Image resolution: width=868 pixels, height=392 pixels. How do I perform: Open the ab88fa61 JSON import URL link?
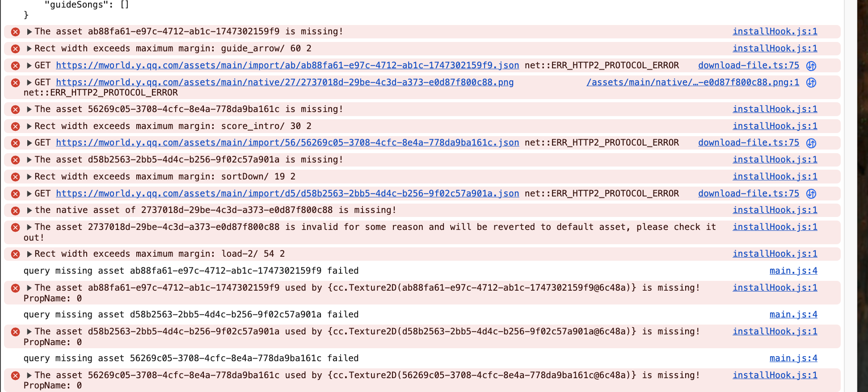click(x=287, y=66)
